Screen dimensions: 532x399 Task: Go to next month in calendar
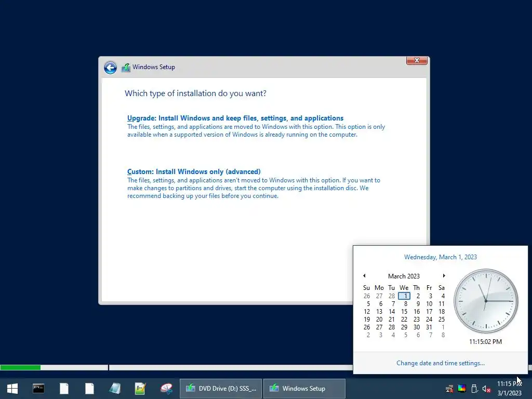pyautogui.click(x=444, y=276)
